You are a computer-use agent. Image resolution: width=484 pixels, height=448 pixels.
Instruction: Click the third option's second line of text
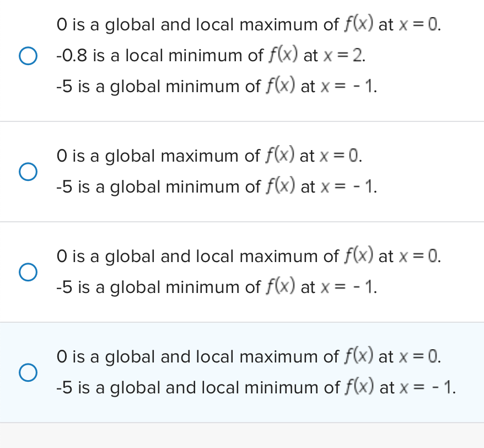(215, 287)
